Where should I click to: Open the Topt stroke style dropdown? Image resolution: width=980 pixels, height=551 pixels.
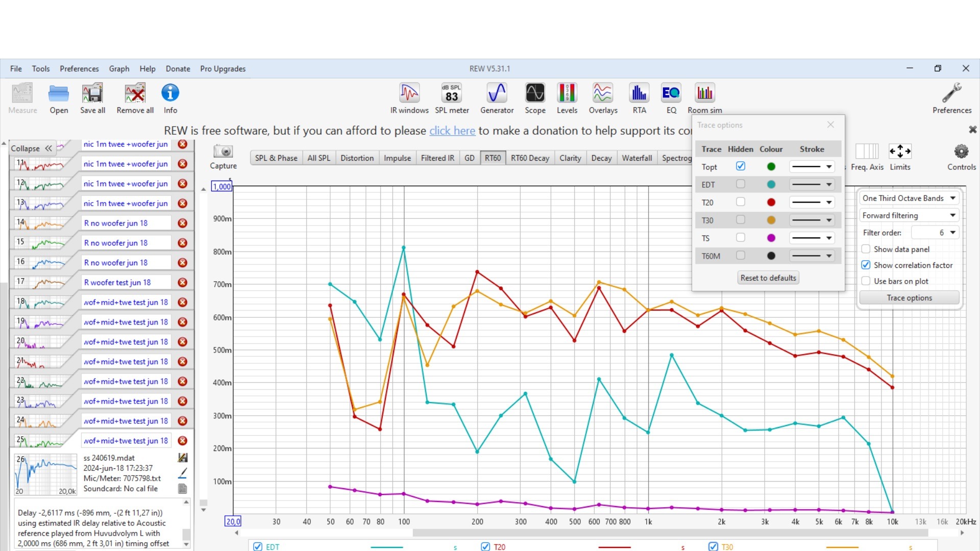click(x=812, y=167)
